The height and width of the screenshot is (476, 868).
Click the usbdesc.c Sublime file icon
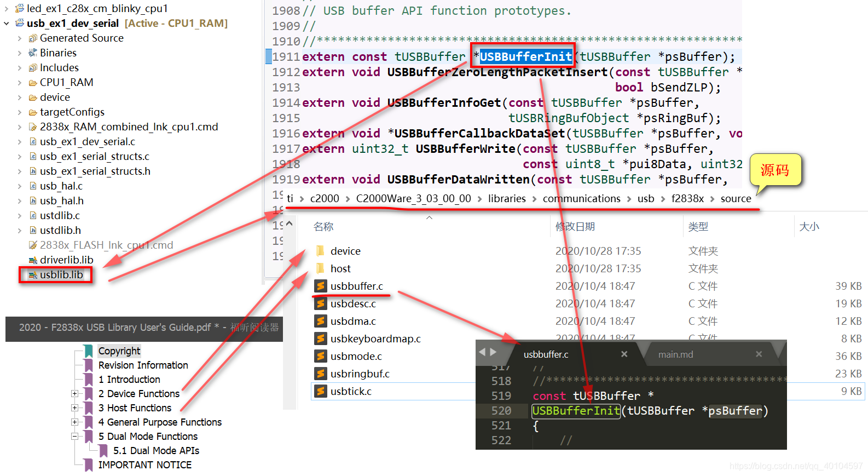click(321, 303)
